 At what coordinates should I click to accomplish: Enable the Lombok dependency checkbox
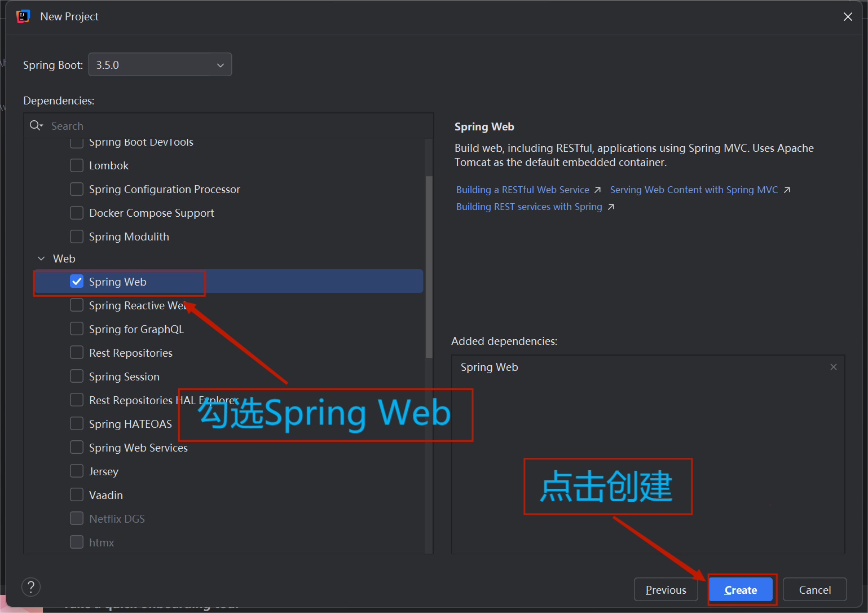tap(77, 165)
